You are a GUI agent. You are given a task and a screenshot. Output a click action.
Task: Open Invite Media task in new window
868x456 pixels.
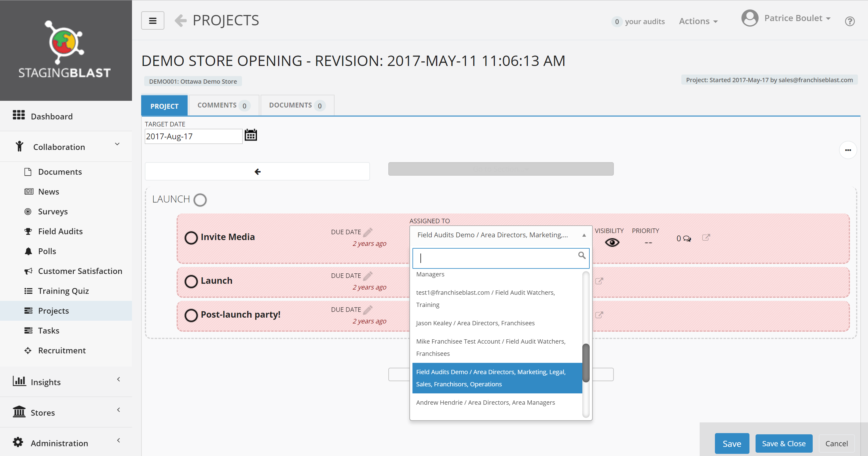tap(706, 237)
